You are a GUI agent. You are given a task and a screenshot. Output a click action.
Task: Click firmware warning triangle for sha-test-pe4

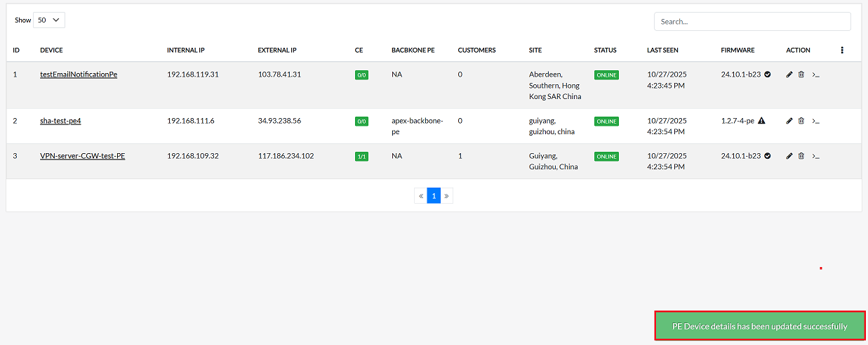(x=761, y=121)
